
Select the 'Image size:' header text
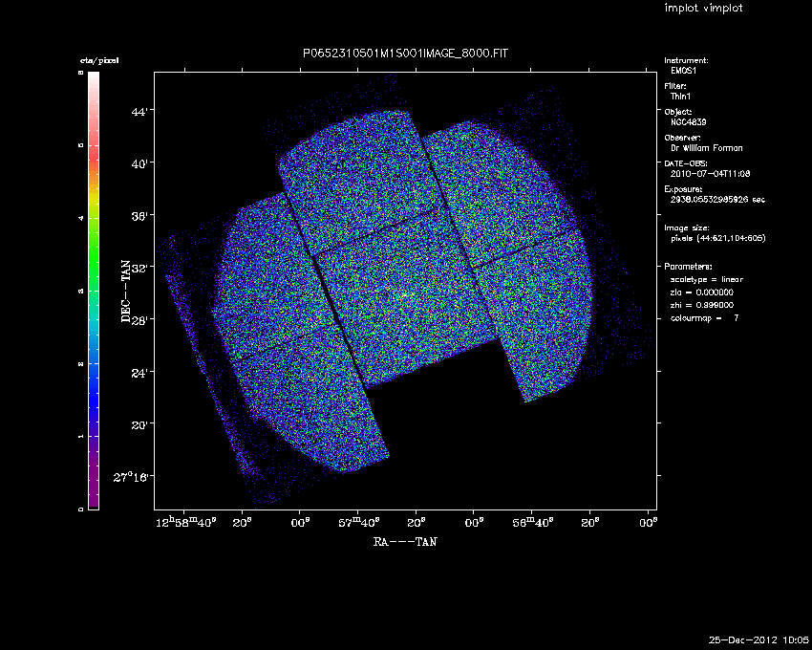pos(687,228)
